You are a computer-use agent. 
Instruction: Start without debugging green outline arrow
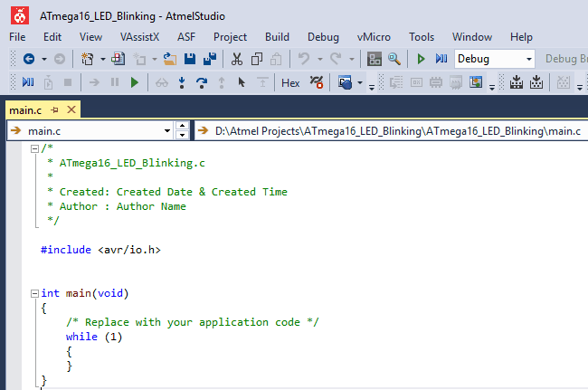(x=421, y=59)
